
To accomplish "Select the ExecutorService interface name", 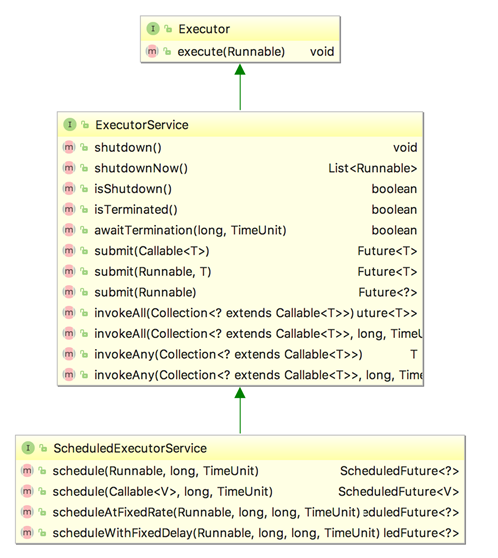I will [142, 125].
